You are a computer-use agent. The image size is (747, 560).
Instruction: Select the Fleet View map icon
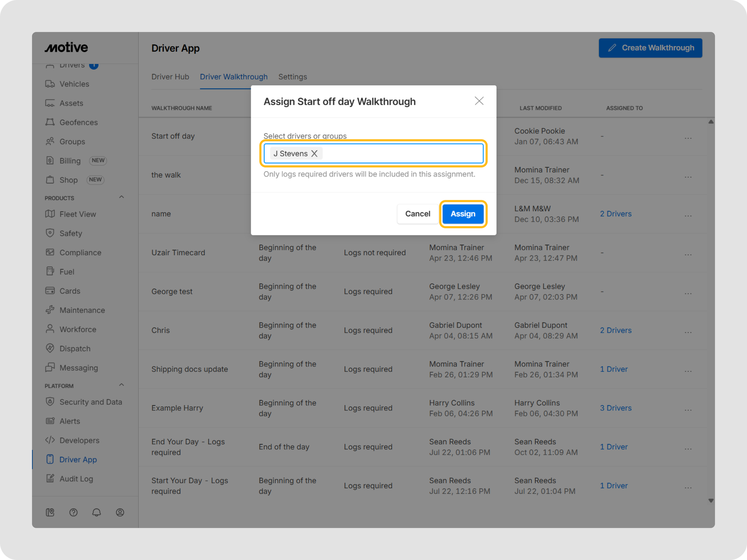50,214
